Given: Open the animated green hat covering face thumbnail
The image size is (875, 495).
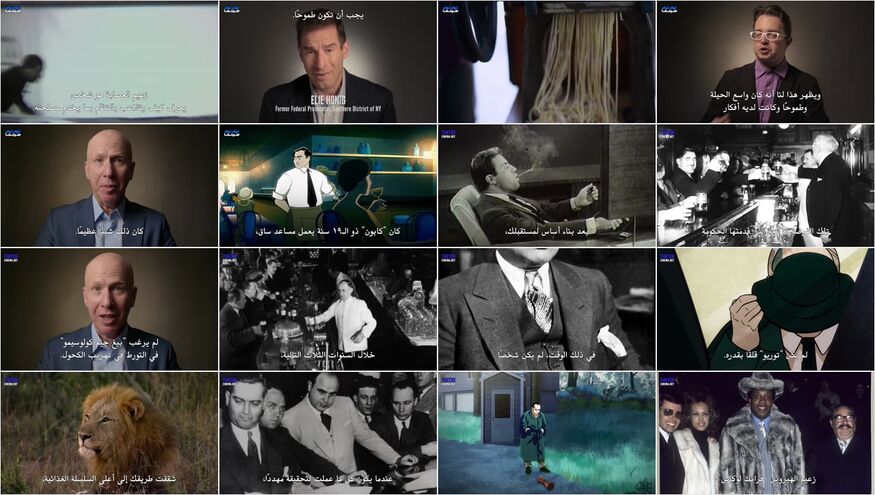Looking at the screenshot, I should click(766, 309).
